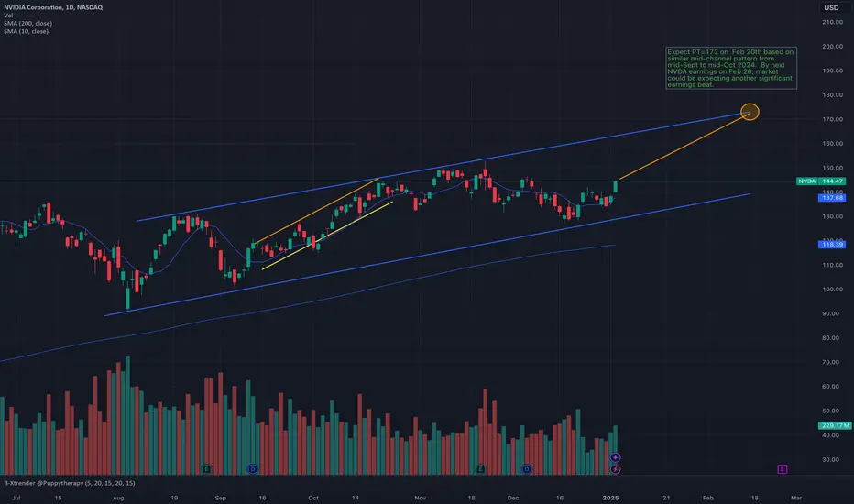Viewport: 854px width, 504px height.
Task: Click the August earnings 'E' marker icon
Action: pos(206,469)
